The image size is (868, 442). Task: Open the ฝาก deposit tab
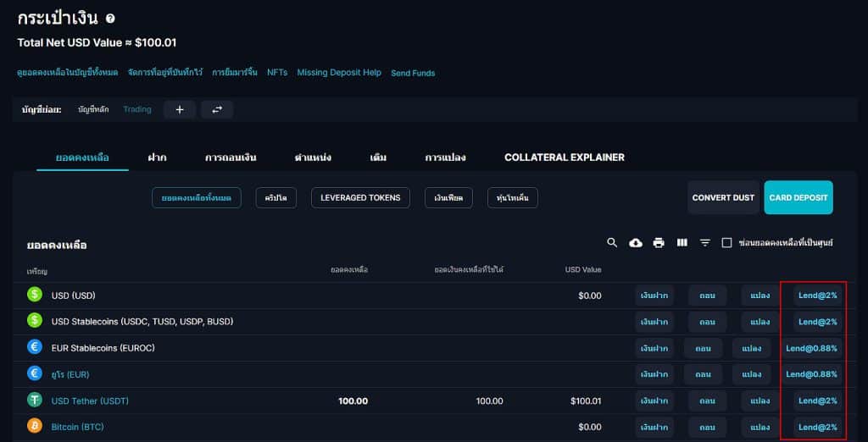pos(156,157)
